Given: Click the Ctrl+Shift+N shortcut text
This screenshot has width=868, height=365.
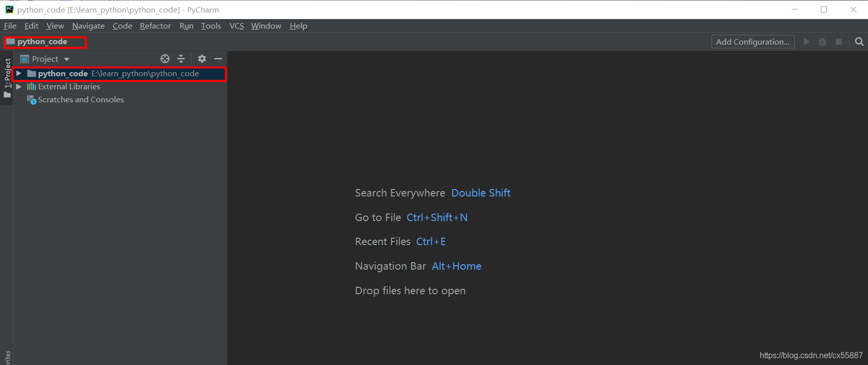Looking at the screenshot, I should (437, 218).
